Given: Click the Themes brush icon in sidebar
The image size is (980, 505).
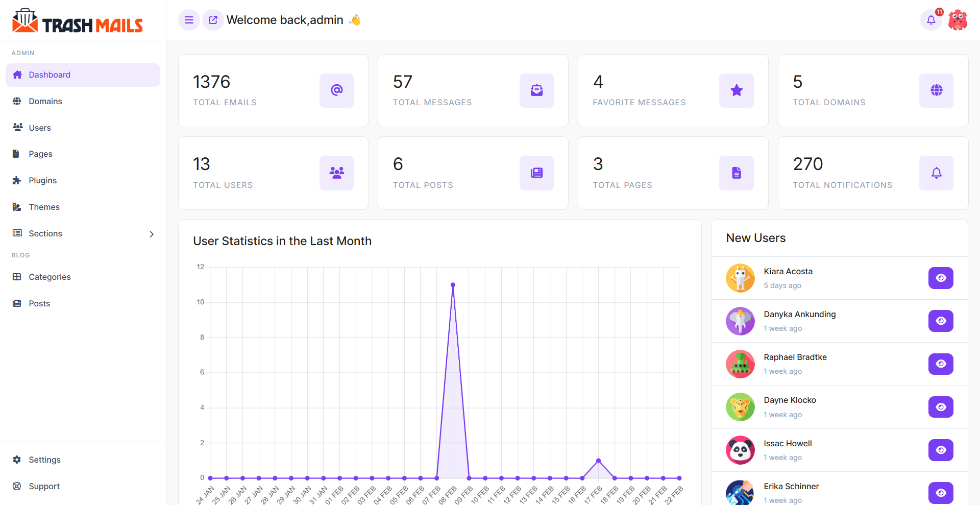Looking at the screenshot, I should click(x=17, y=207).
